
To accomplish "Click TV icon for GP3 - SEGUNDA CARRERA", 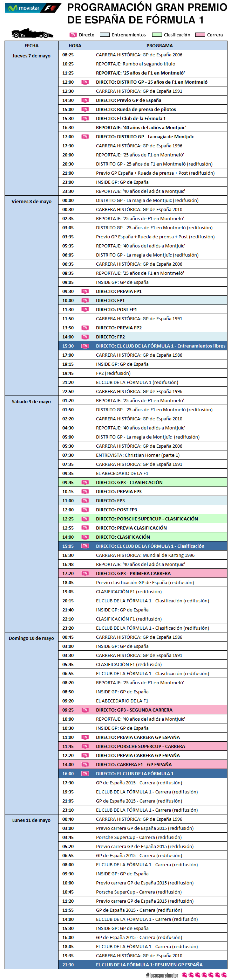I will [x=85, y=710].
